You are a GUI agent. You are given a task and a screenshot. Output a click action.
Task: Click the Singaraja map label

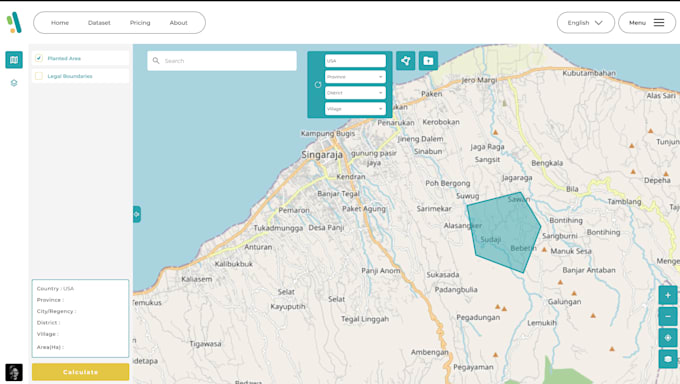point(322,154)
